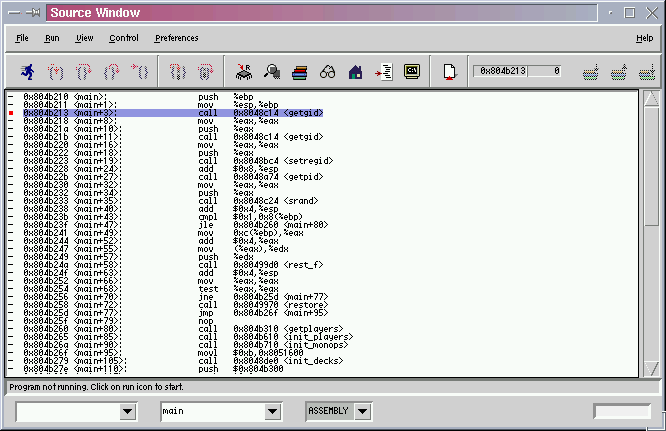The image size is (666, 431).
Task: Click the Run program icon
Action: click(x=27, y=72)
